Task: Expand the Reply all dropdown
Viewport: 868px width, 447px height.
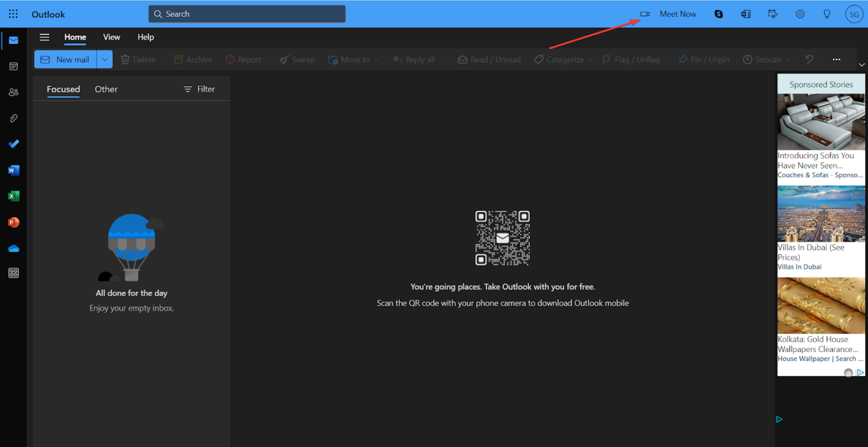Action: [443, 60]
